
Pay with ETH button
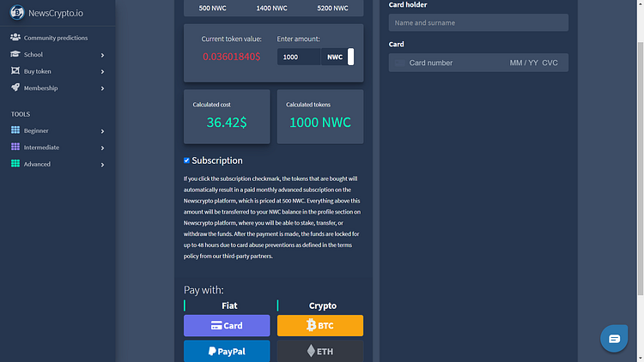coord(320,351)
